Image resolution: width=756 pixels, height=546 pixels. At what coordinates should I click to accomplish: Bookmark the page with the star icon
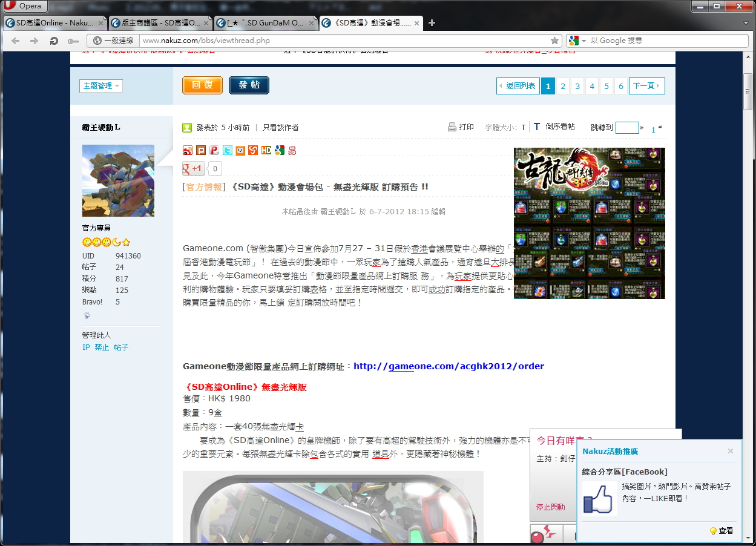[x=554, y=41]
